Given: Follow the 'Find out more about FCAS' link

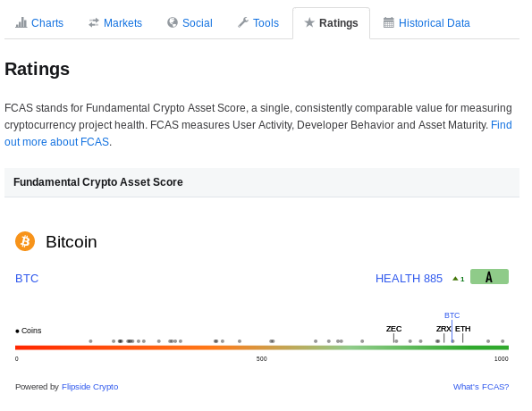Looking at the screenshot, I should tap(56, 142).
